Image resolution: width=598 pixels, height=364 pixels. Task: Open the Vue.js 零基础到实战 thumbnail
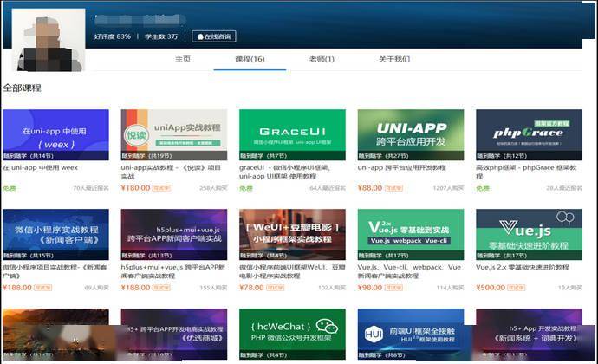pyautogui.click(x=411, y=234)
